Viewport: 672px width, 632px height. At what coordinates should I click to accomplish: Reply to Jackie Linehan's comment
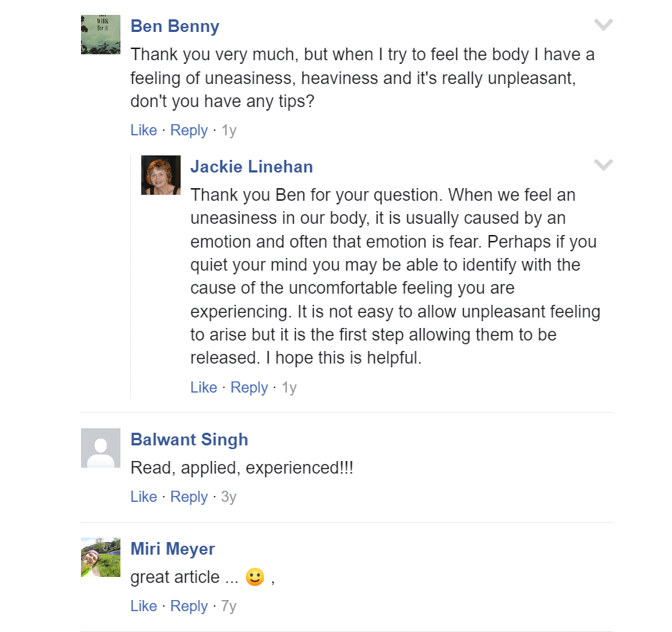click(249, 387)
